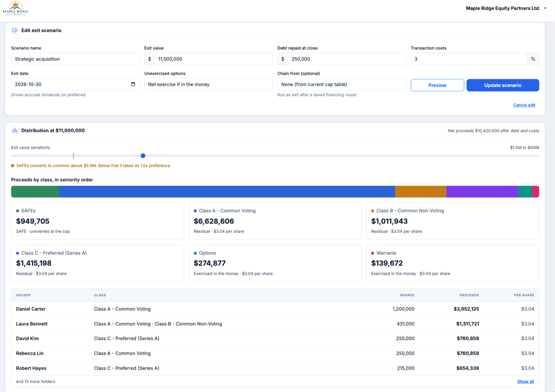Open the calendar picker in Exit date
The height and width of the screenshot is (392, 555).
[x=133, y=84]
